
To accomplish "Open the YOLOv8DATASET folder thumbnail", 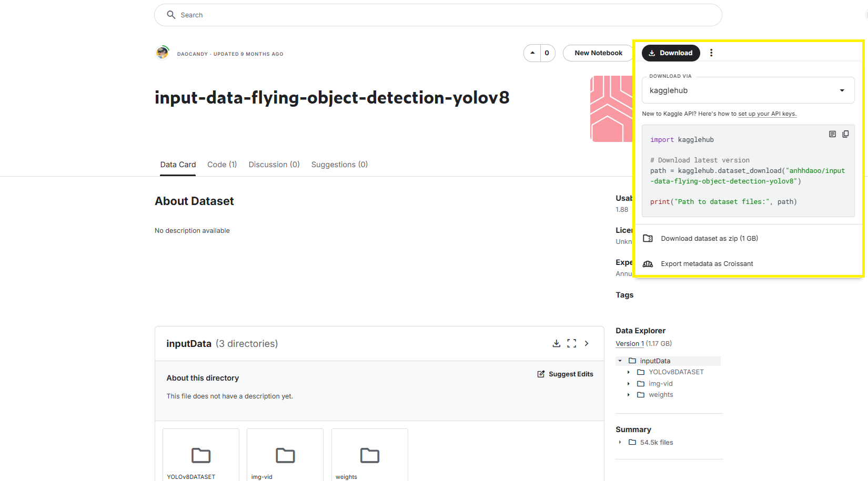I will coord(201,455).
